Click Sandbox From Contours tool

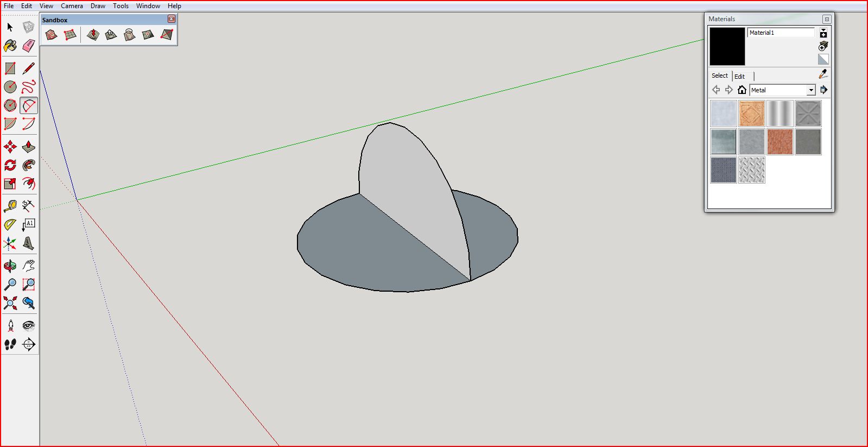[x=51, y=35]
